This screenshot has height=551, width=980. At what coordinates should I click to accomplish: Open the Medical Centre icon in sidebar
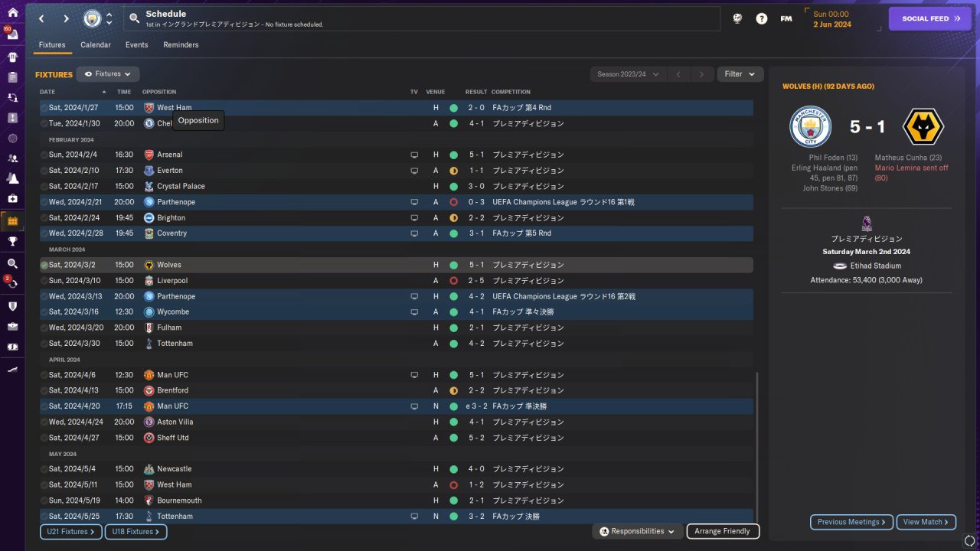point(12,199)
